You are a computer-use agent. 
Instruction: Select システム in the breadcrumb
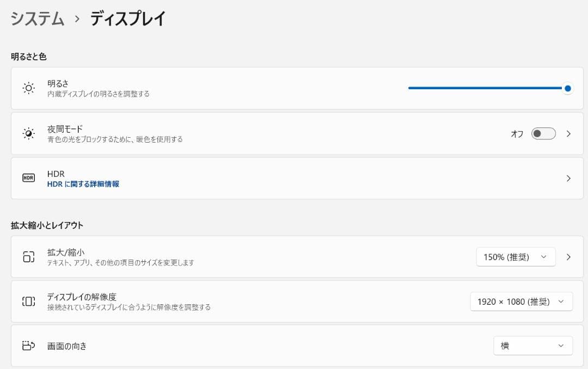point(36,18)
